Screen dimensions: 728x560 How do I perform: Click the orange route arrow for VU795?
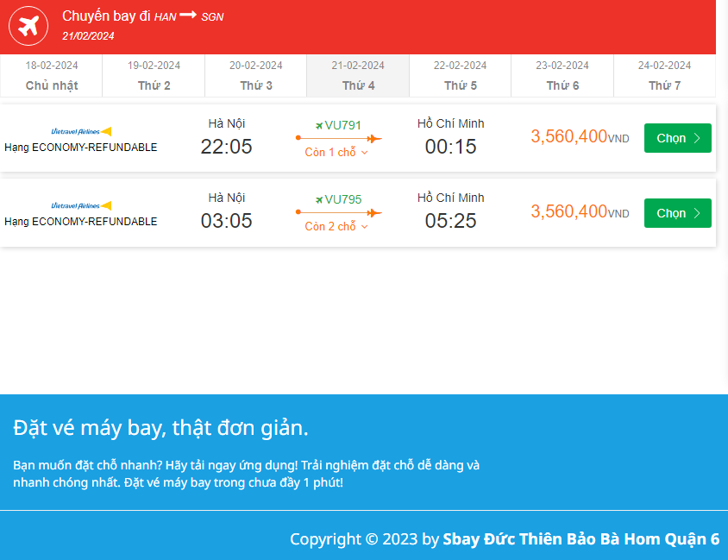coord(338,212)
